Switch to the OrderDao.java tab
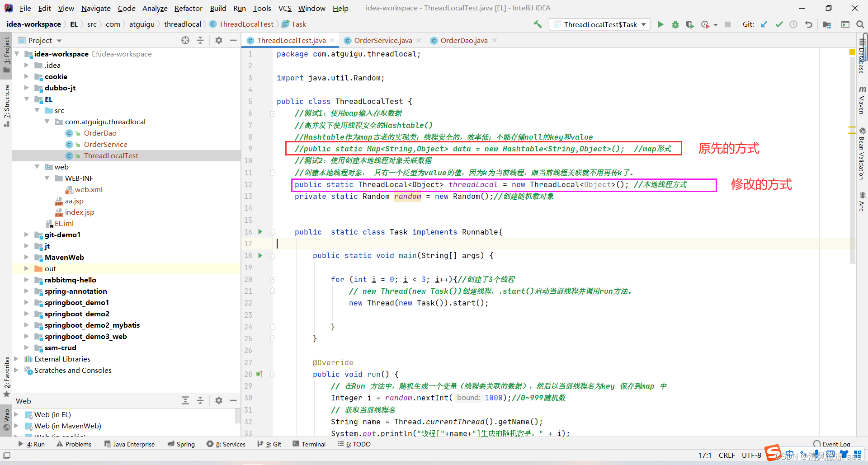 click(x=464, y=40)
